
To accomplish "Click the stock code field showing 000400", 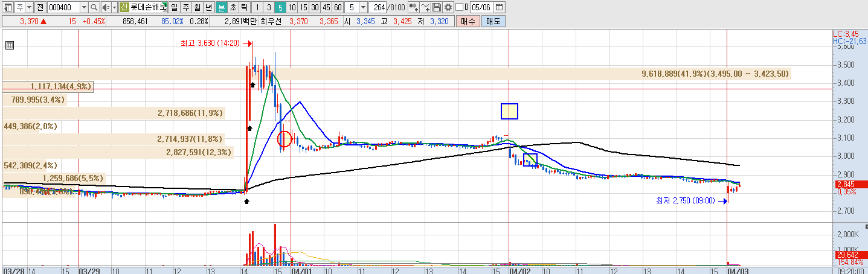I will point(63,7).
